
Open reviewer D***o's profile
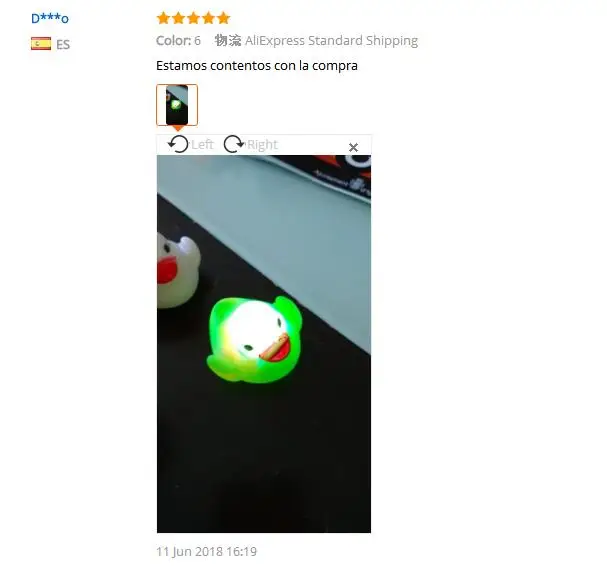click(50, 18)
